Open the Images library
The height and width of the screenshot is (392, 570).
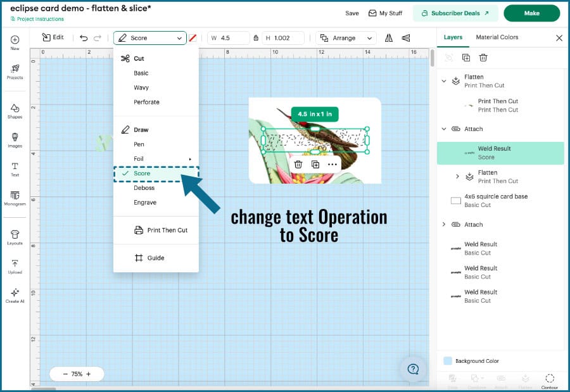pyautogui.click(x=15, y=140)
